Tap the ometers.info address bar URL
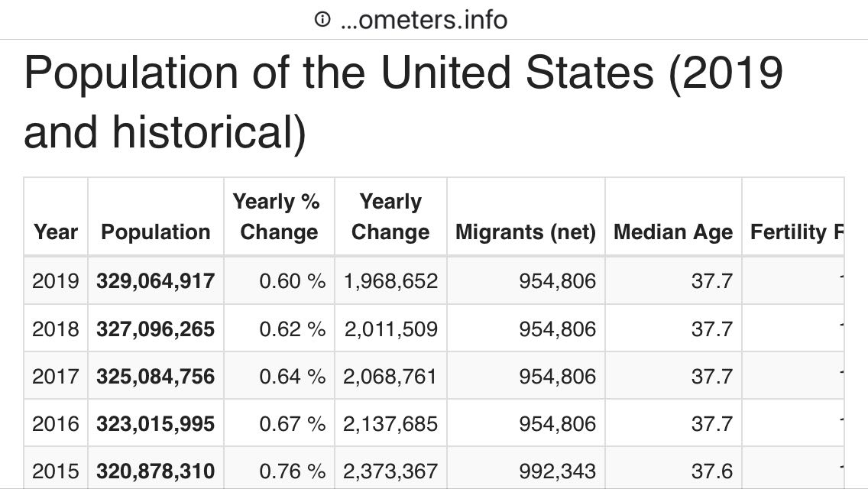868x489 pixels. (x=423, y=20)
